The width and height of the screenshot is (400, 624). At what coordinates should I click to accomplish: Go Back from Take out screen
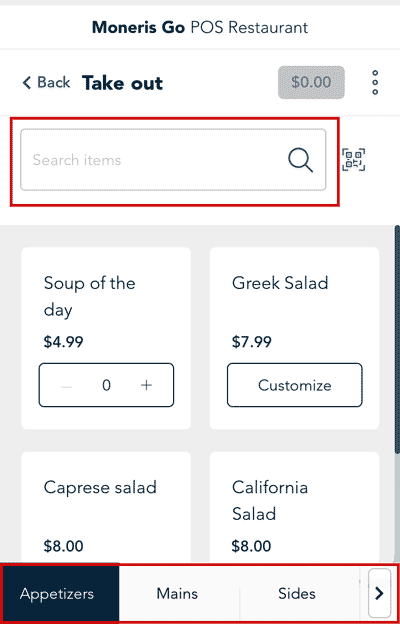(x=46, y=82)
